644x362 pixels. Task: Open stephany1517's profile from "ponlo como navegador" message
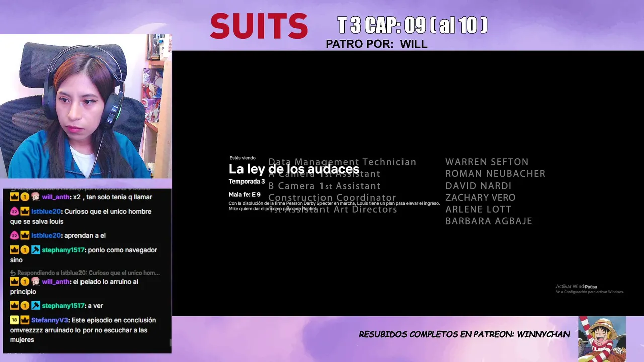click(63, 250)
